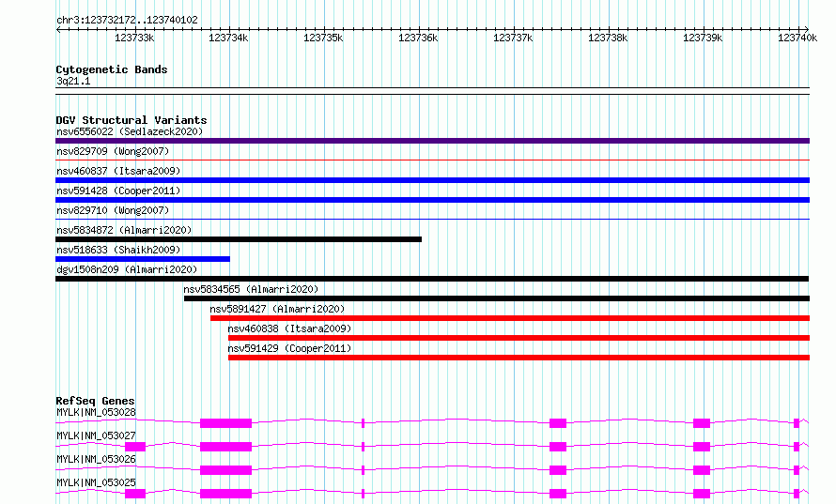Click the nsv5834565 (Almarri2020) label

point(251,289)
